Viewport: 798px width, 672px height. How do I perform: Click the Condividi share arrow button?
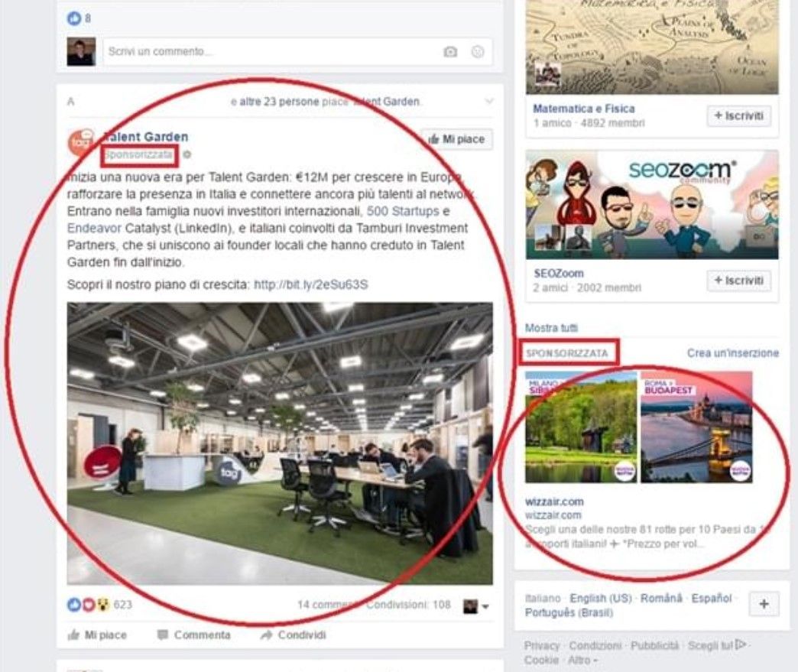click(294, 635)
